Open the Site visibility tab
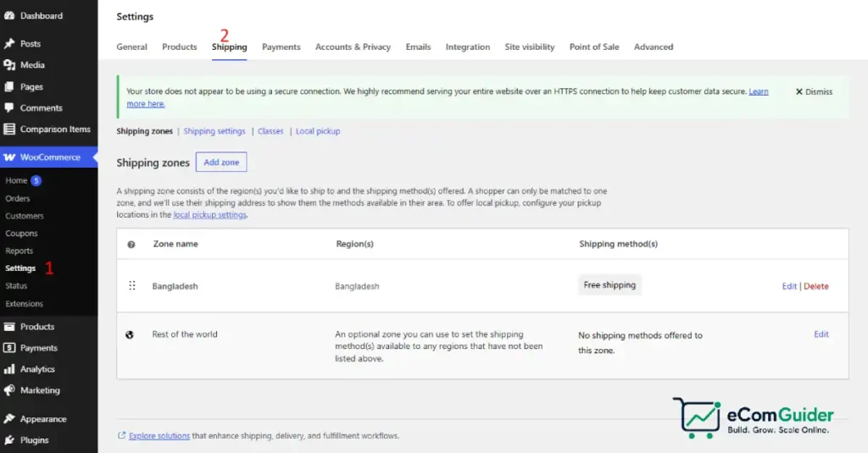The image size is (868, 453). [530, 47]
